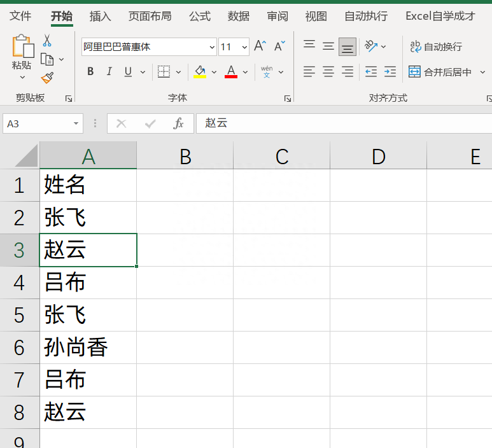Click the 自动换行 wrap text button
Image resolution: width=492 pixels, height=448 pixels.
(x=436, y=46)
